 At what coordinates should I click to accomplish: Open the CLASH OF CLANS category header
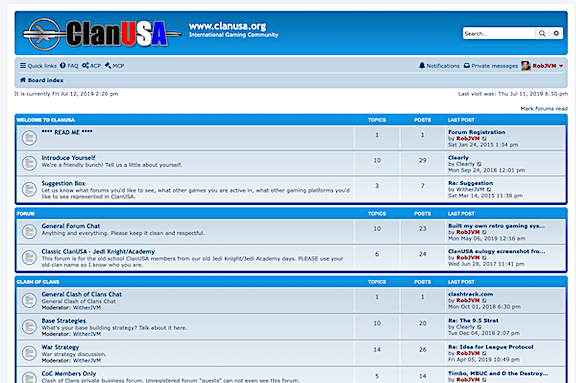tap(38, 282)
